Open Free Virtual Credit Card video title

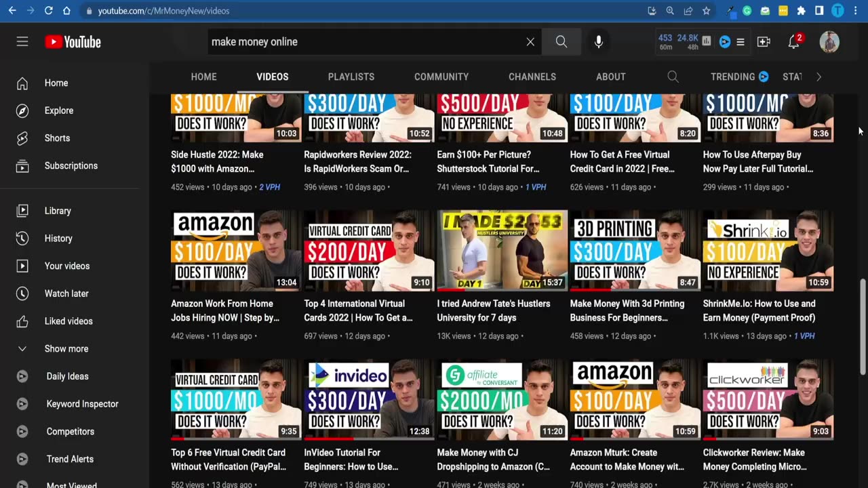pos(623,161)
